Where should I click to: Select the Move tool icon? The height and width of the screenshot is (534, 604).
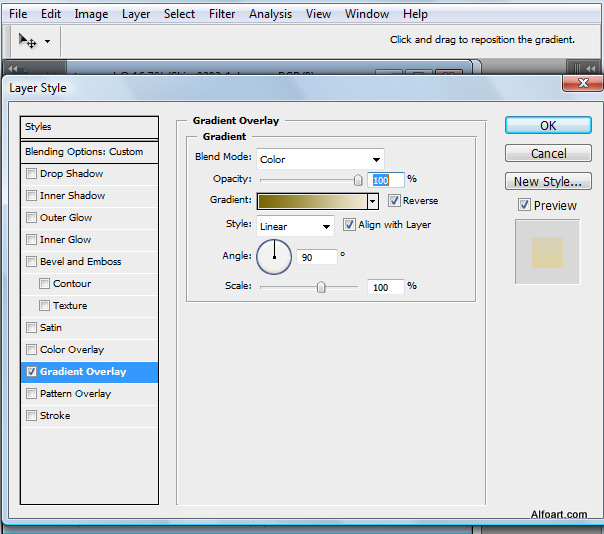(28, 41)
